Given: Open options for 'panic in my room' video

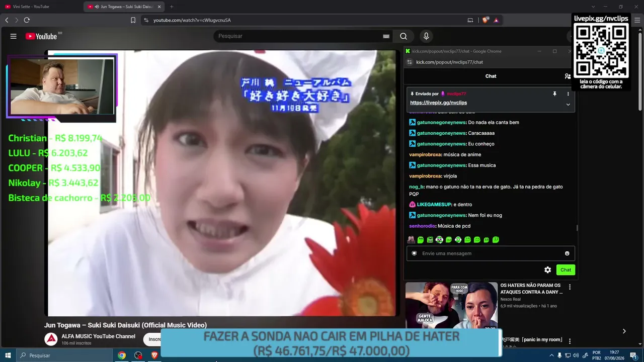Looking at the screenshot, I should tap(570, 341).
